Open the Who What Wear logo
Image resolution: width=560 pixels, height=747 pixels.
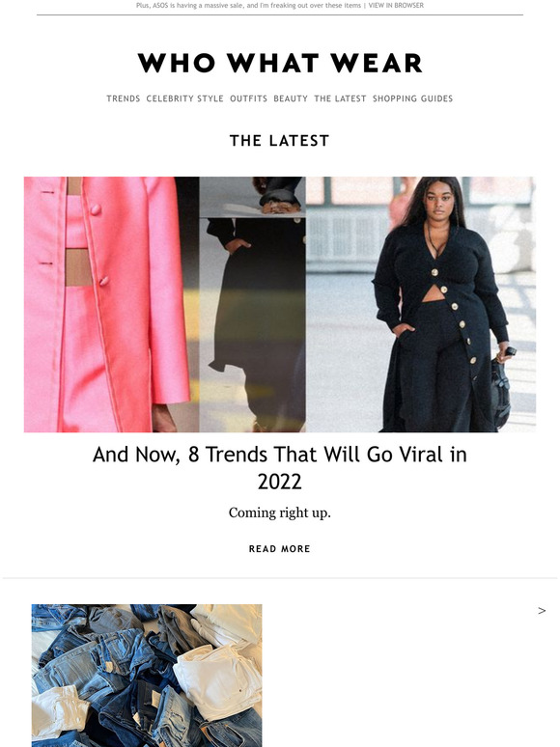click(280, 63)
